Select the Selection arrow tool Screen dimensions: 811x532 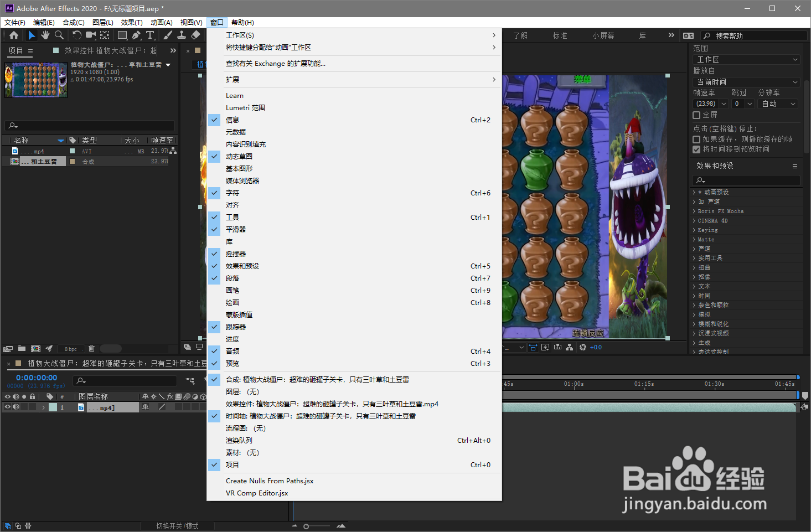coord(32,35)
